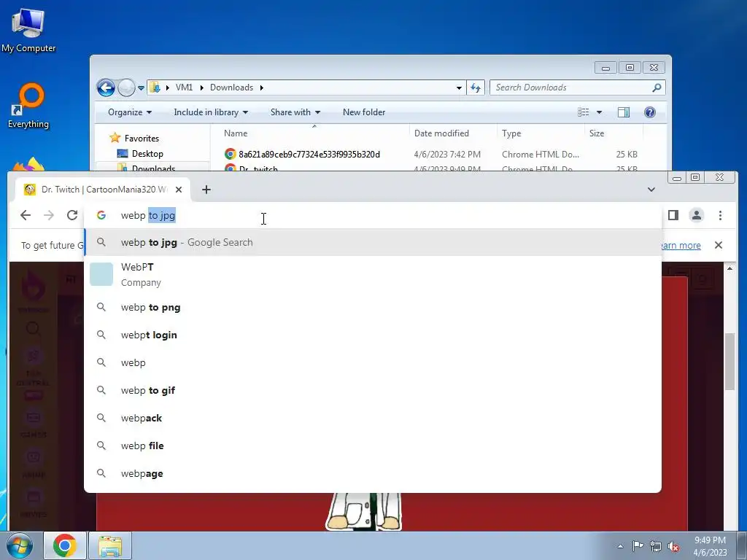Open the Organize menu
Screen dimensions: 747x560
[130, 112]
